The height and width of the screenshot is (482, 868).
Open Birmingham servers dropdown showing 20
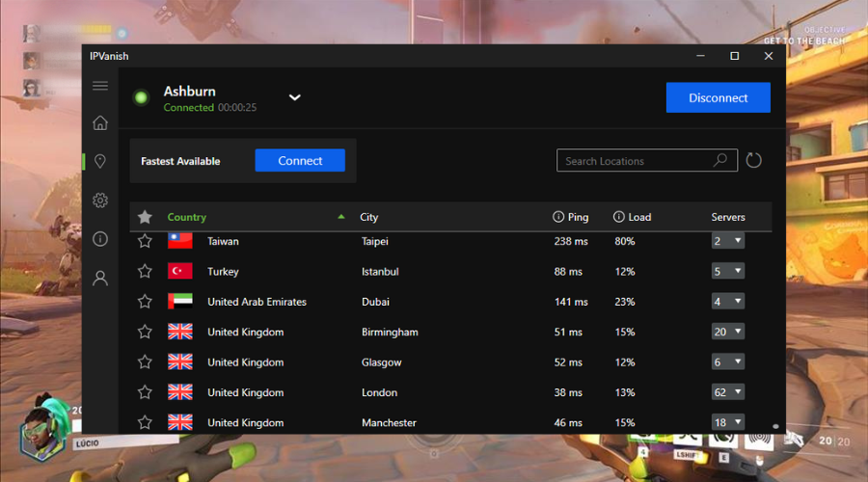tap(727, 332)
